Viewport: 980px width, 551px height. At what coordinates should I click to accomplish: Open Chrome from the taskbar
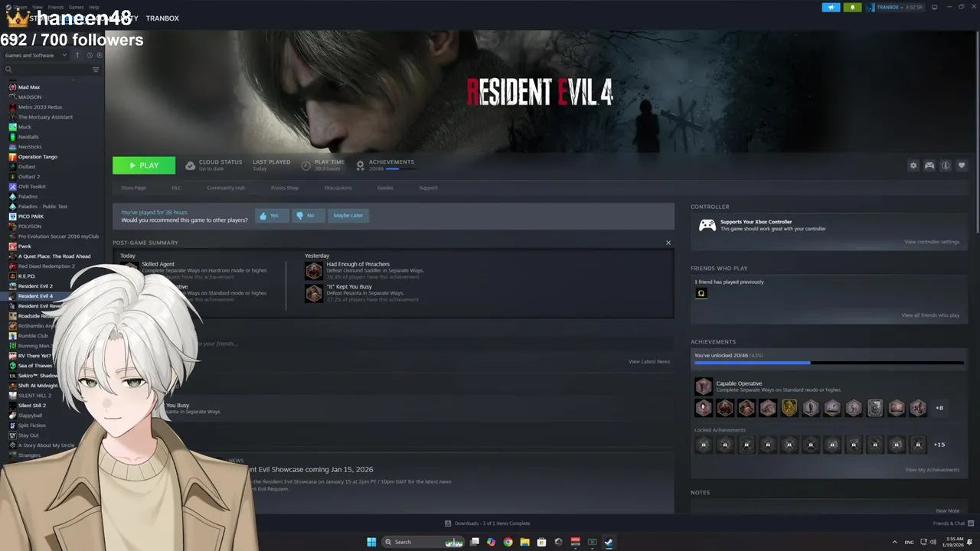point(508,542)
